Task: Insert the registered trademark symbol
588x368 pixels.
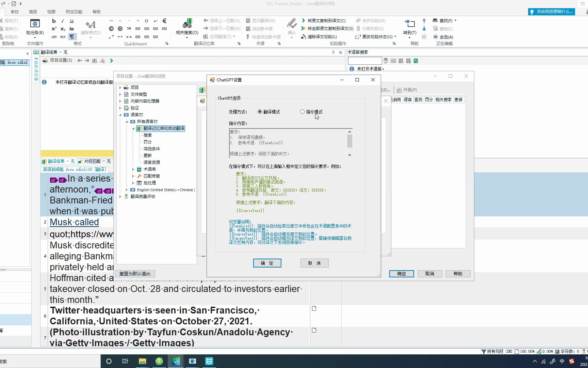Action: (120, 29)
